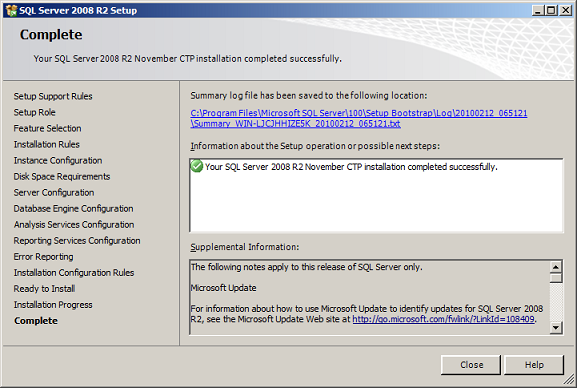Select the Error Reporting step
577x388 pixels.
[43, 257]
